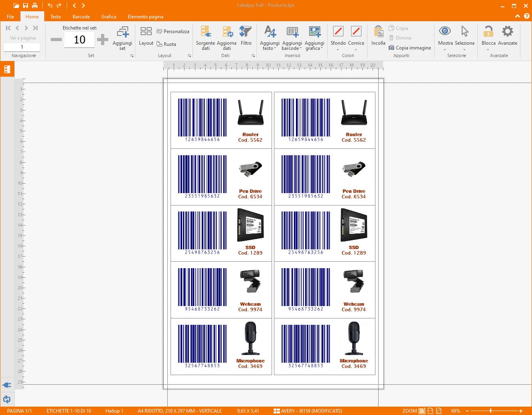This screenshot has height=415, width=532.
Task: Click the Etichette nel set value field
Action: pyautogui.click(x=79, y=40)
